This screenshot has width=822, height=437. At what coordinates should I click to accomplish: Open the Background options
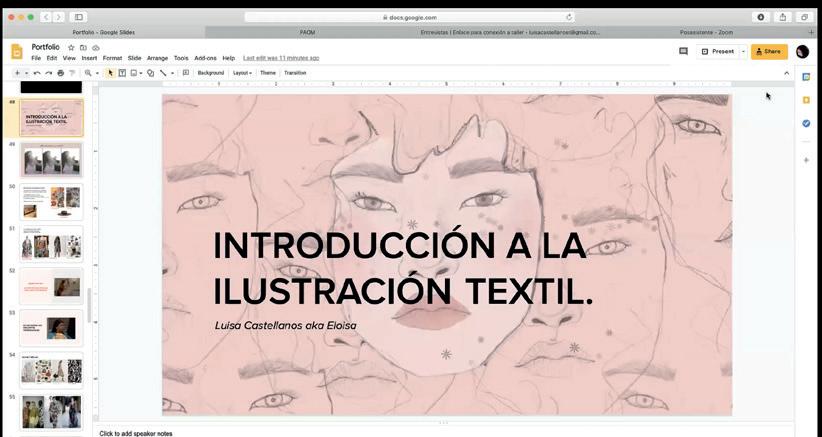[211, 73]
